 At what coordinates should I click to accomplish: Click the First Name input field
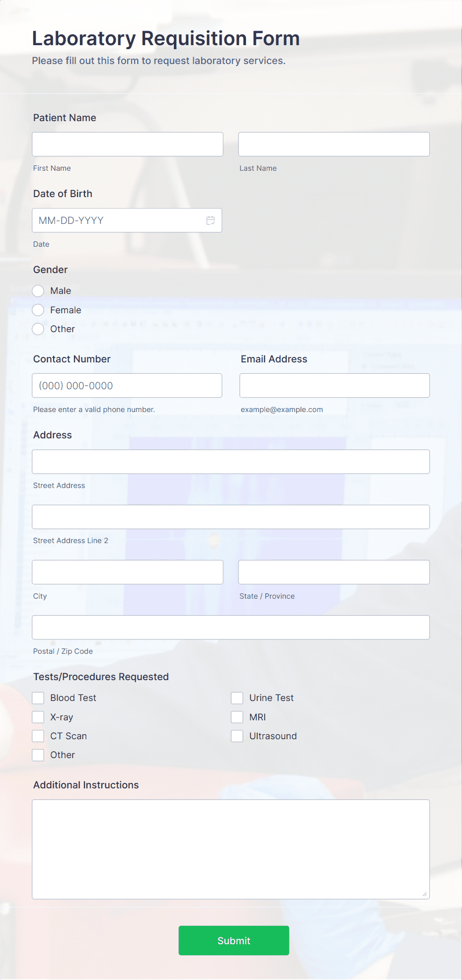pos(127,144)
